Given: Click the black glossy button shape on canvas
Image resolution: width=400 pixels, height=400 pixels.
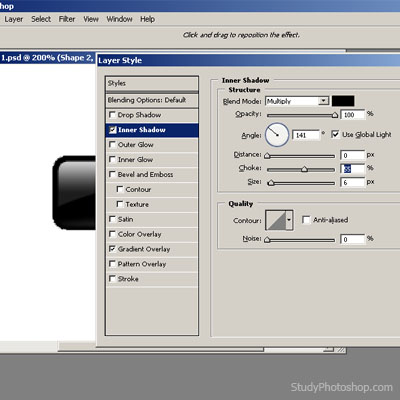Looking at the screenshot, I should pos(74,193).
